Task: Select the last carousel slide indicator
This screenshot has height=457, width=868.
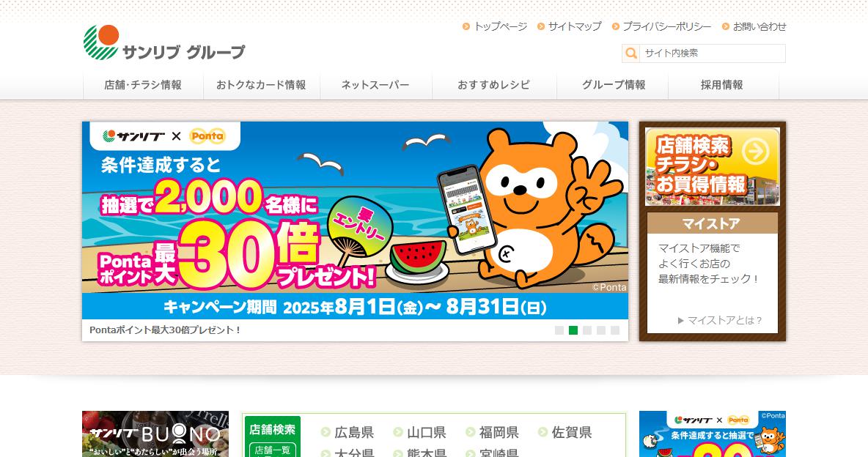Action: pyautogui.click(x=615, y=330)
